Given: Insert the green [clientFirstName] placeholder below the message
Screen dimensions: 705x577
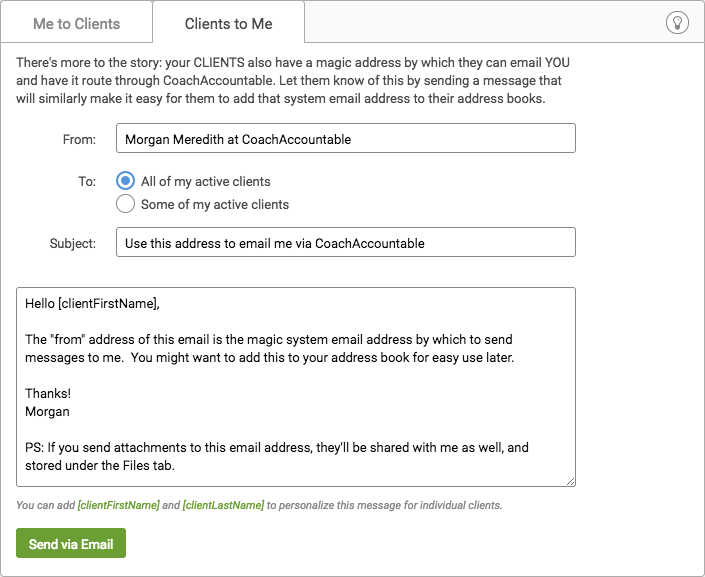Looking at the screenshot, I should pos(119,505).
